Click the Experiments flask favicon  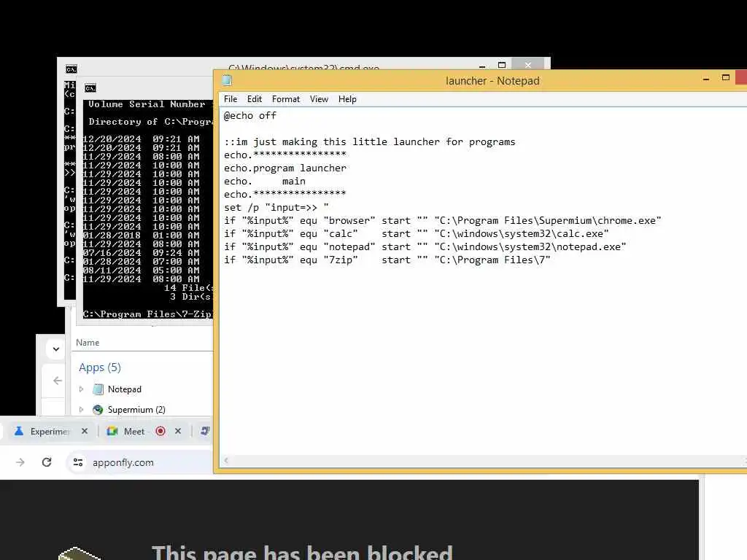coord(18,431)
